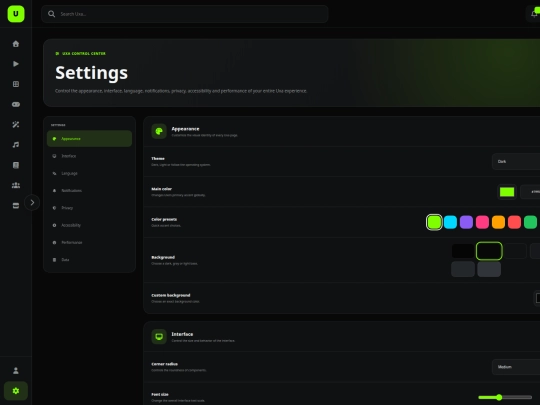540x405 pixels.
Task: Open the play/videos section icon
Action: pyautogui.click(x=16, y=64)
